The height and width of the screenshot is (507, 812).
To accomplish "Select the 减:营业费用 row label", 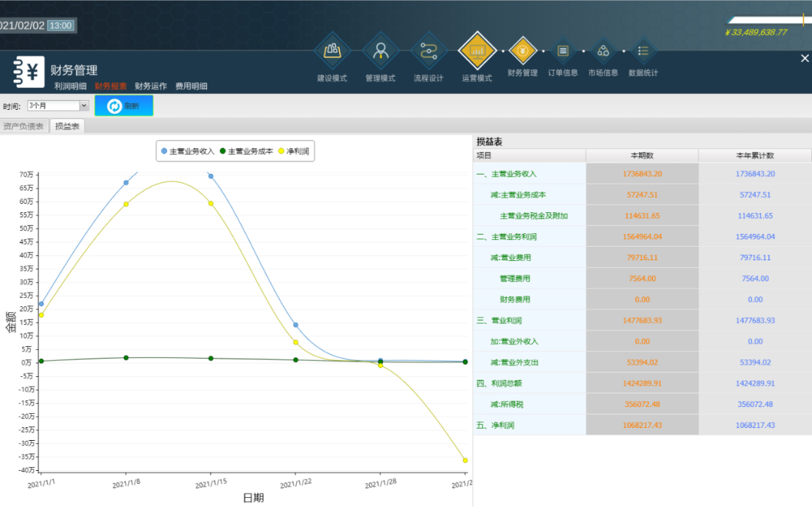I will pyautogui.click(x=511, y=257).
